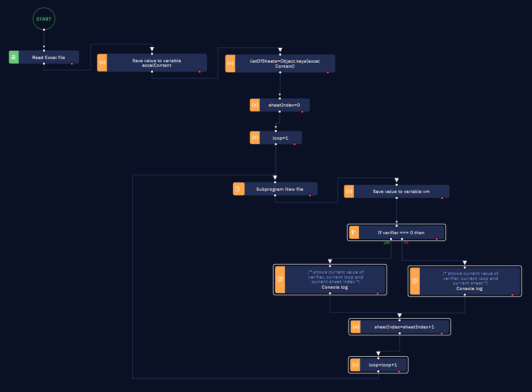Click the 'yes' output port of the If node
Viewport: 532px width, 392px height.
click(391, 239)
